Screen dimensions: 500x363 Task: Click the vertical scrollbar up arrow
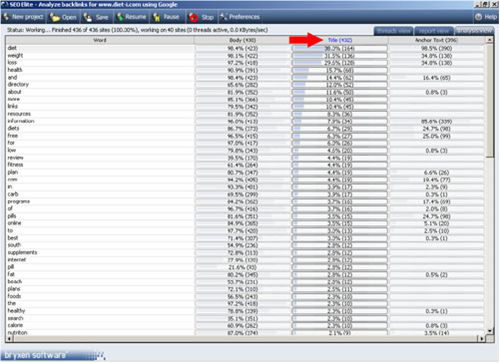[x=489, y=40]
